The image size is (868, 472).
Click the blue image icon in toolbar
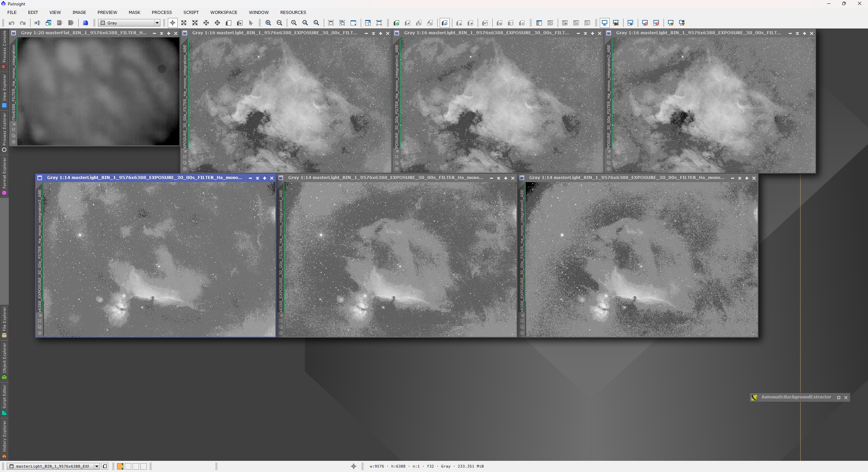[85, 23]
